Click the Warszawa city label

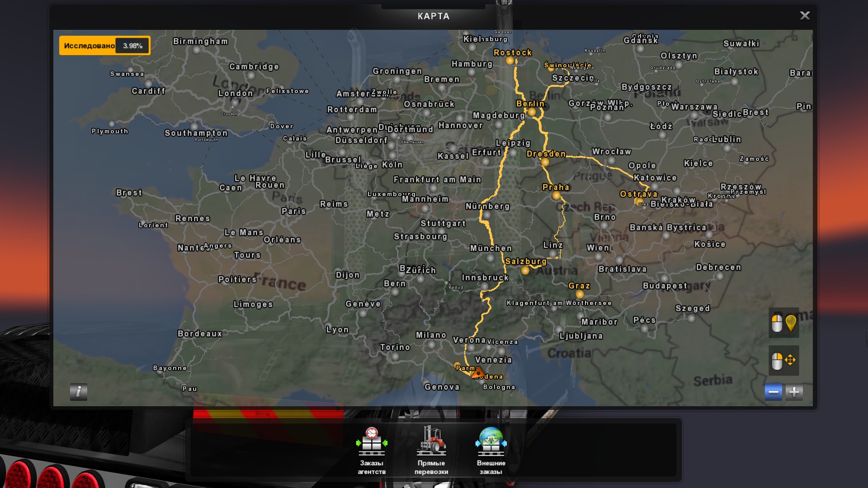tap(694, 107)
